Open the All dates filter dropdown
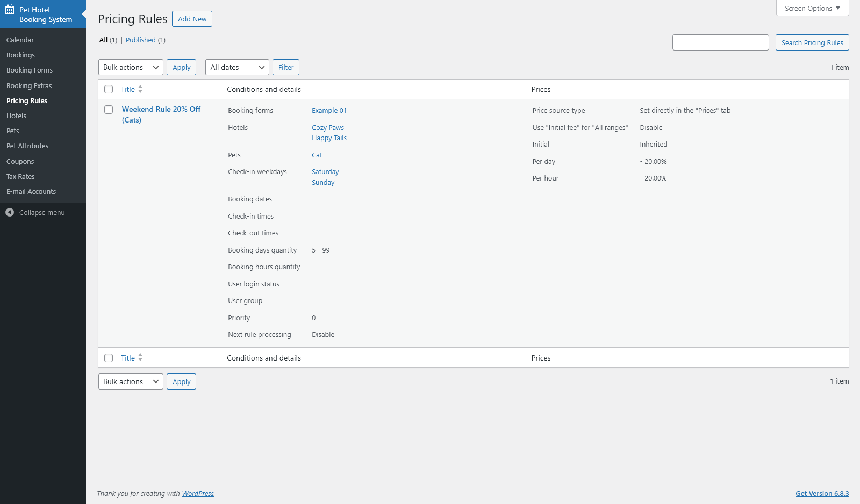This screenshot has width=860, height=504. (237, 67)
